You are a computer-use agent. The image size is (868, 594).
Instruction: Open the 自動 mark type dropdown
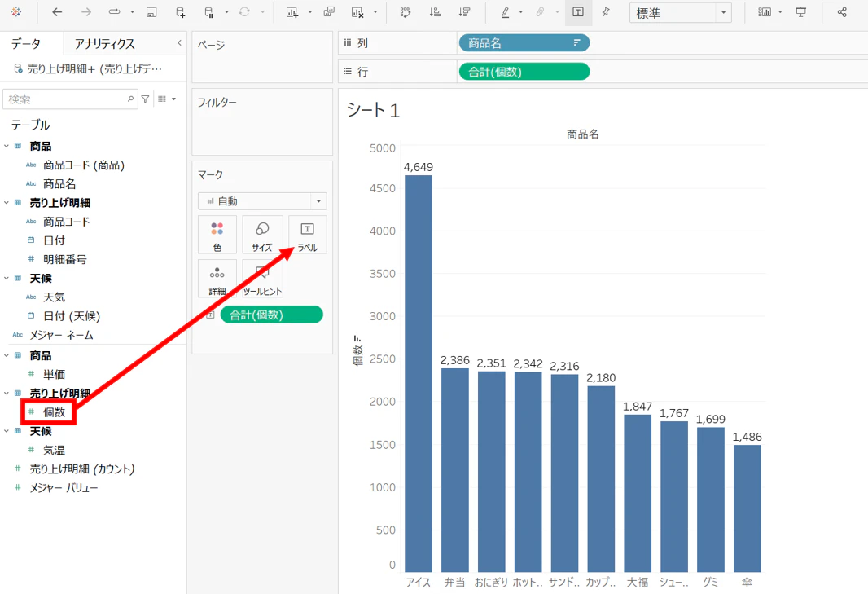[x=262, y=201]
